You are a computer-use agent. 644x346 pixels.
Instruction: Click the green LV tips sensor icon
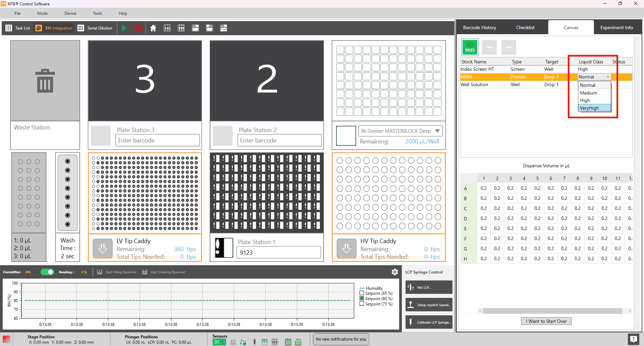point(264,342)
